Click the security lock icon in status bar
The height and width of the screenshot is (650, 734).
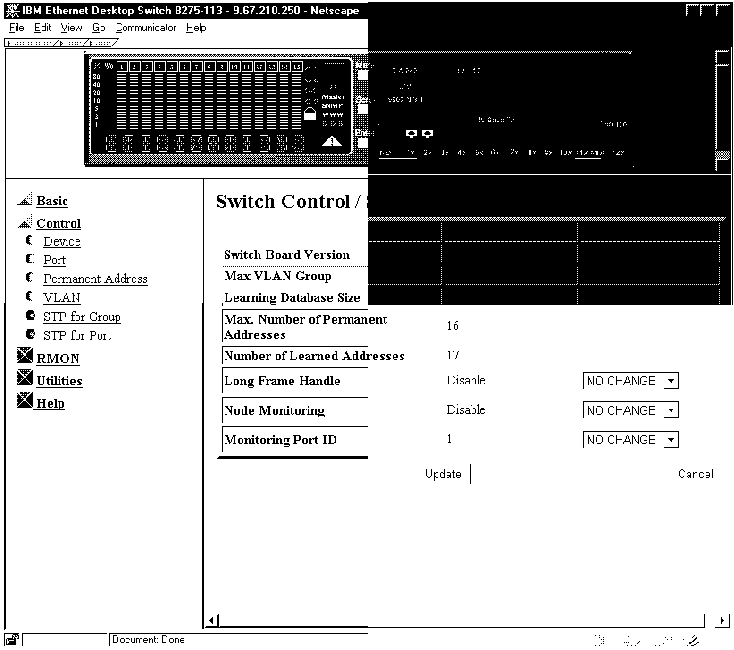click(10, 640)
